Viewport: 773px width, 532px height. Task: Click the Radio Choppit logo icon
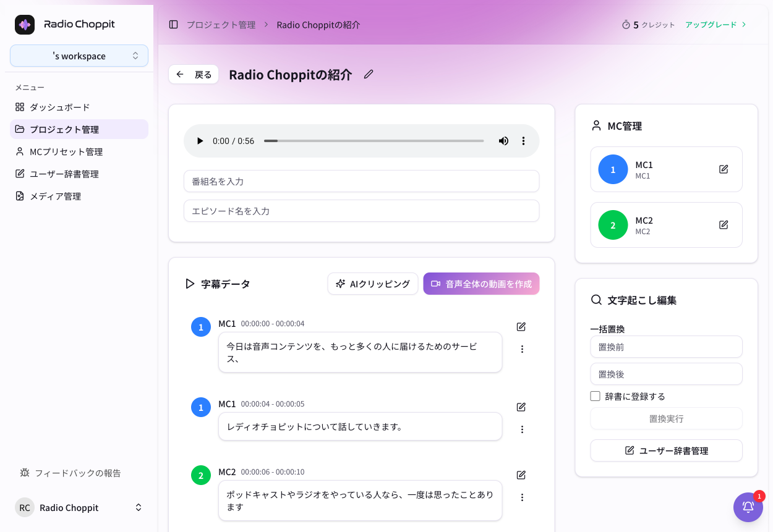[x=25, y=25]
